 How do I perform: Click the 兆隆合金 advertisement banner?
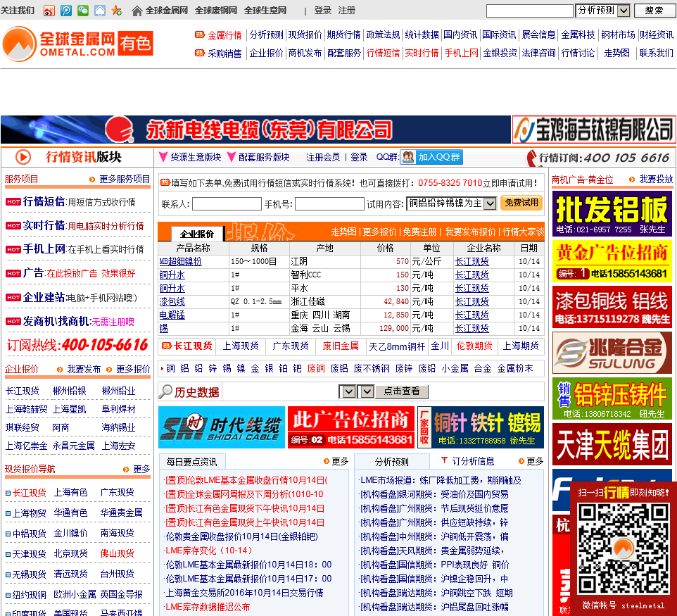tap(612, 353)
